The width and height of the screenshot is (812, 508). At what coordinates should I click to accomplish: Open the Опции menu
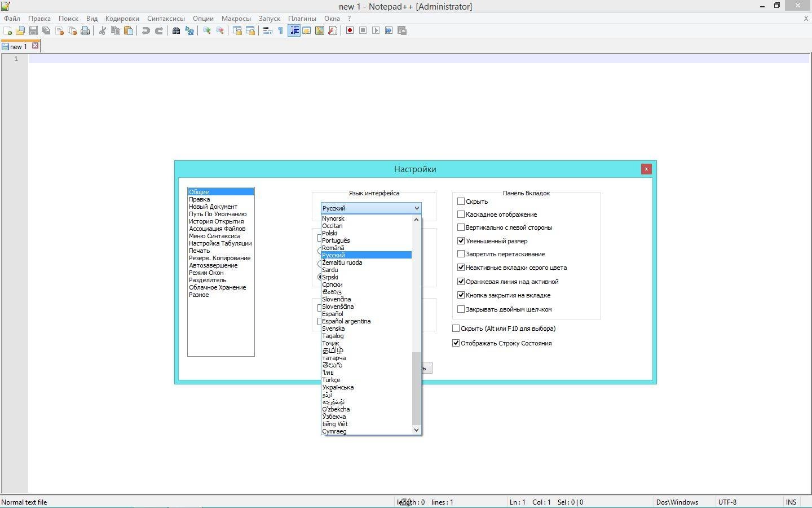click(x=203, y=18)
